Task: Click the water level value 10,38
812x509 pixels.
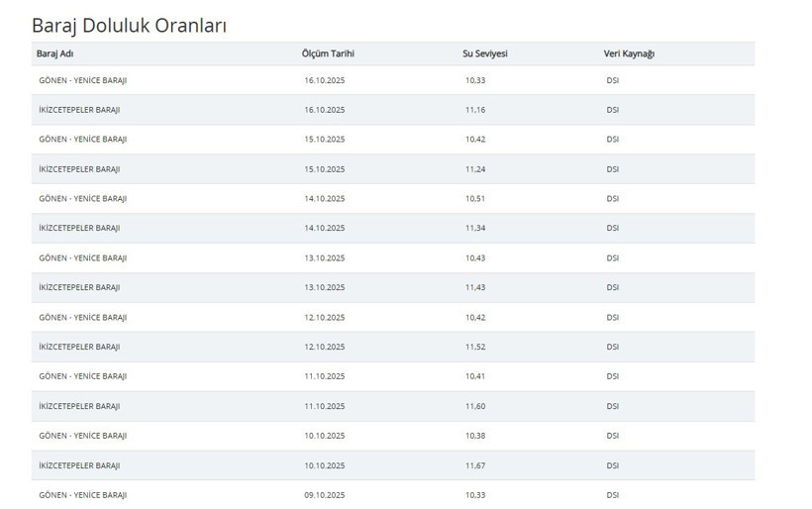Action: [475, 437]
